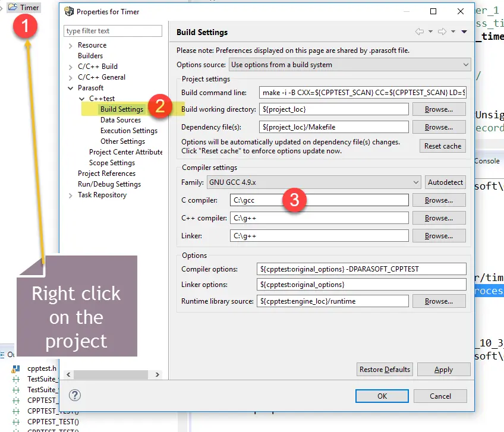The image size is (504, 432).
Task: Open the back history dropdown arrow
Action: point(430,31)
